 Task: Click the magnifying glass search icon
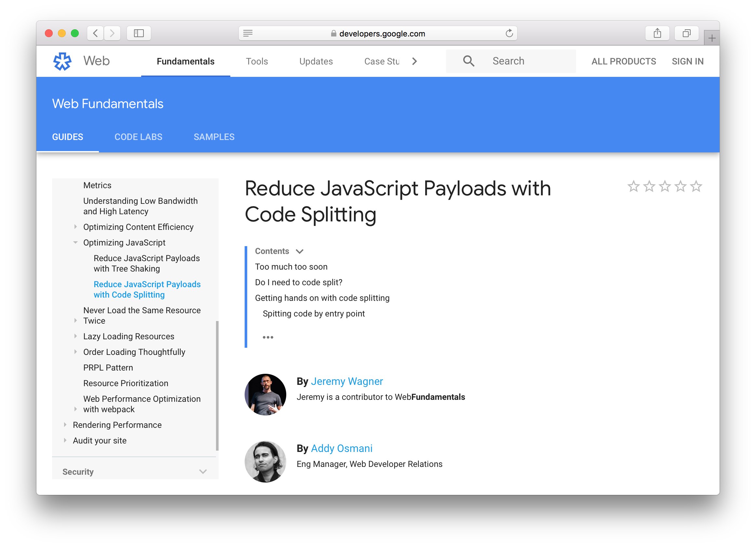point(468,61)
